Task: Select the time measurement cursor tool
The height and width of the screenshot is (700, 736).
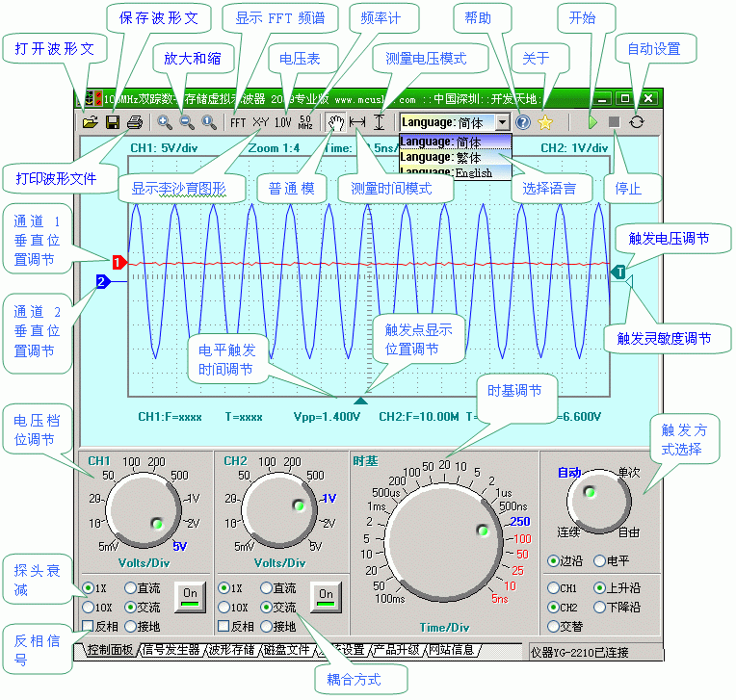Action: (x=357, y=122)
